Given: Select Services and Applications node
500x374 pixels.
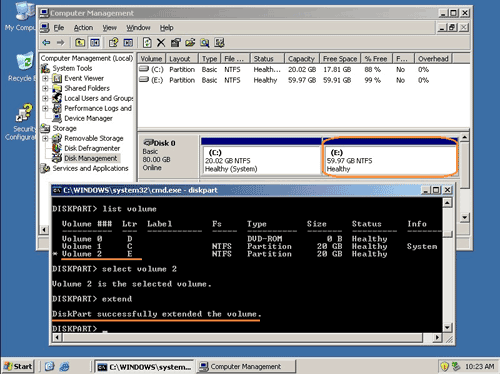Looking at the screenshot, I should (90, 168).
